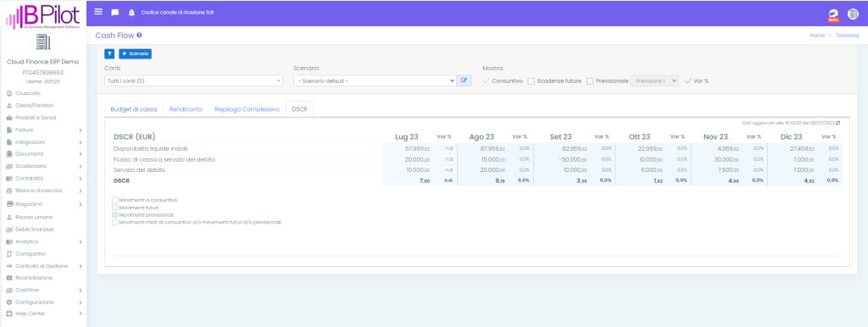This screenshot has height=327, width=868.
Task: Expand the Bilancio d'esercizio submenu arrow
Action: pos(81,191)
